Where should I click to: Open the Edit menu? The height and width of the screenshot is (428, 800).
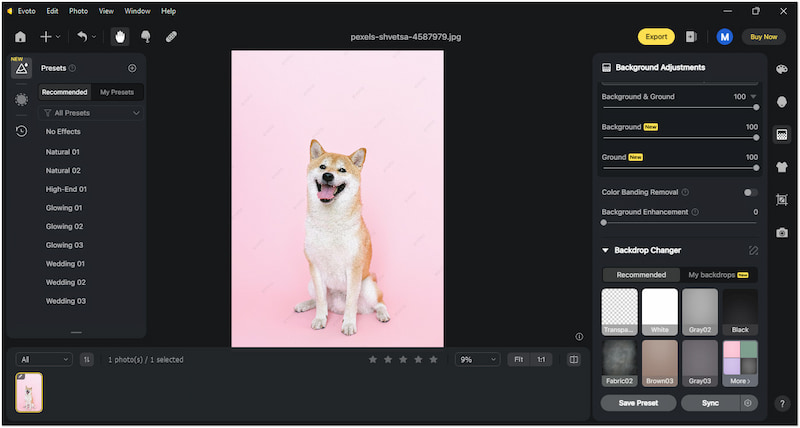pyautogui.click(x=52, y=11)
